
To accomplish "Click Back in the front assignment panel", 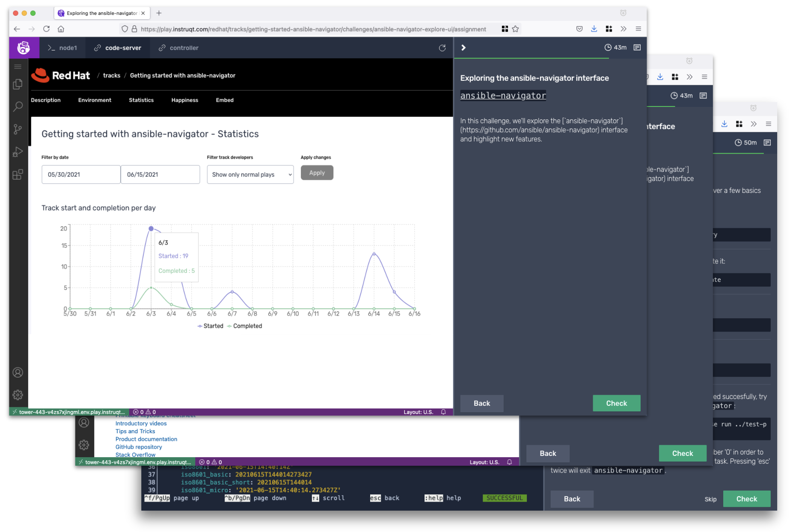I will click(x=482, y=403).
